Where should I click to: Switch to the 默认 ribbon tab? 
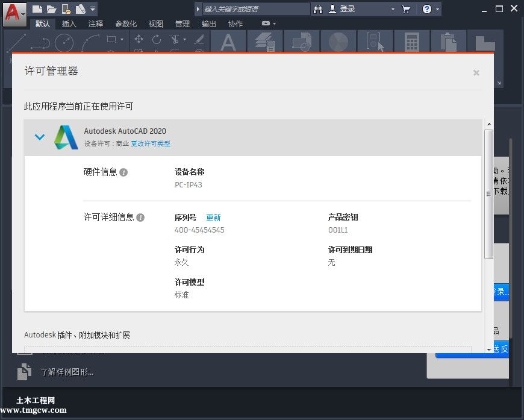[x=42, y=24]
